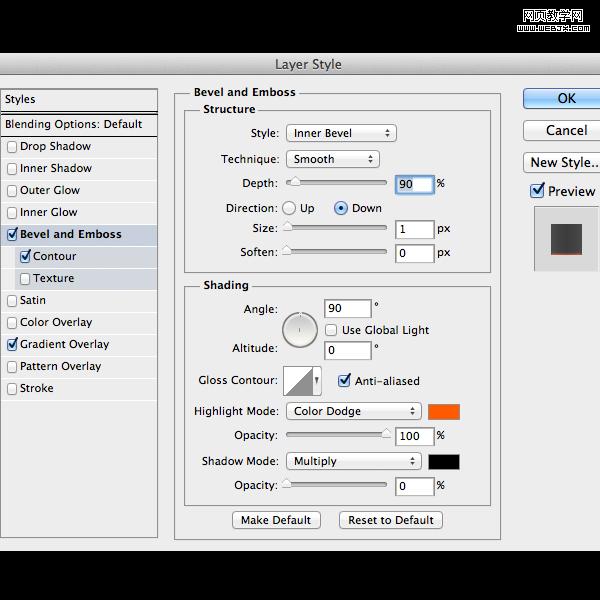Select the Up direction radio button
Image resolution: width=600 pixels, height=600 pixels.
289,208
